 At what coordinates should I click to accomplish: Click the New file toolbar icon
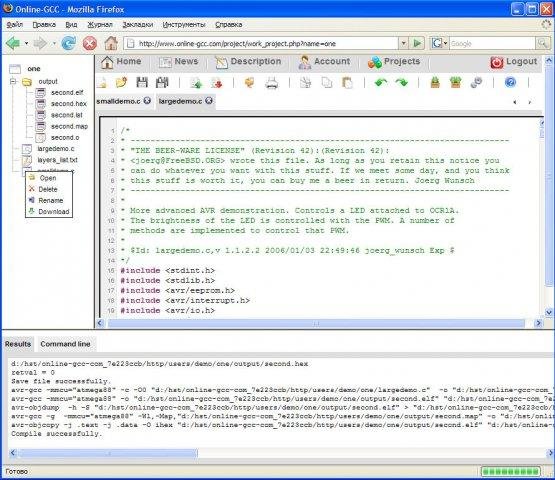click(102, 82)
